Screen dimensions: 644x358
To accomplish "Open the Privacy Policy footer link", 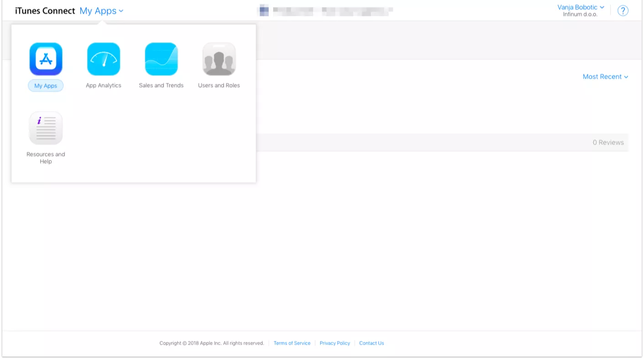I will [335, 343].
